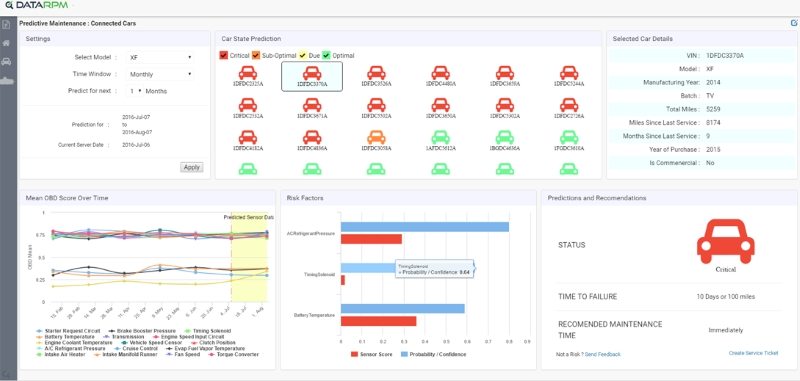The height and width of the screenshot is (381, 800).
Task: Toggle the Critical checkbox
Action: pyautogui.click(x=223, y=55)
